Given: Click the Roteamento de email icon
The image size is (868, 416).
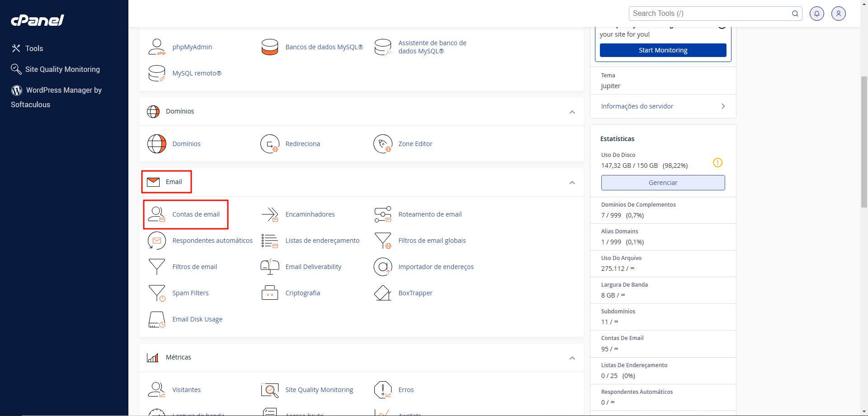Looking at the screenshot, I should 383,214.
